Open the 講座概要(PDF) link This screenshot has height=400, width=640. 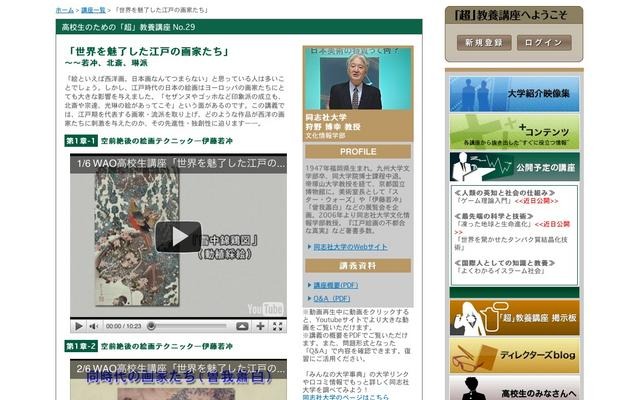coord(336,285)
